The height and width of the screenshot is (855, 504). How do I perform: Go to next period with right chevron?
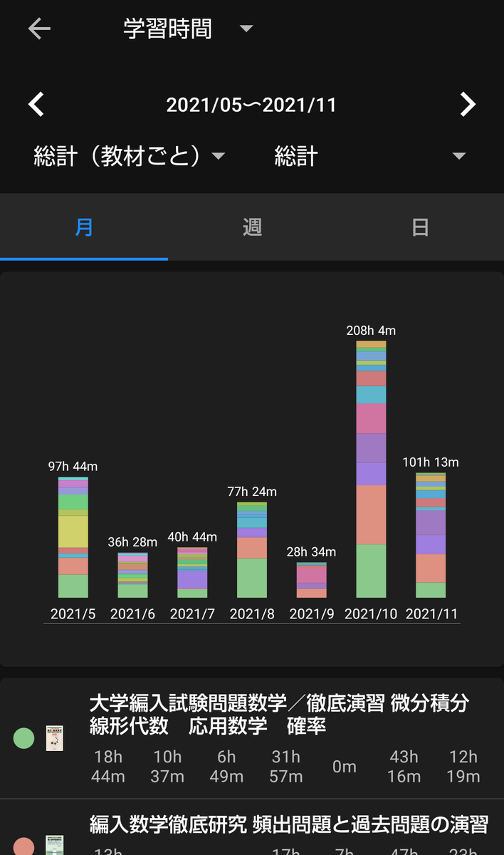coord(467,104)
